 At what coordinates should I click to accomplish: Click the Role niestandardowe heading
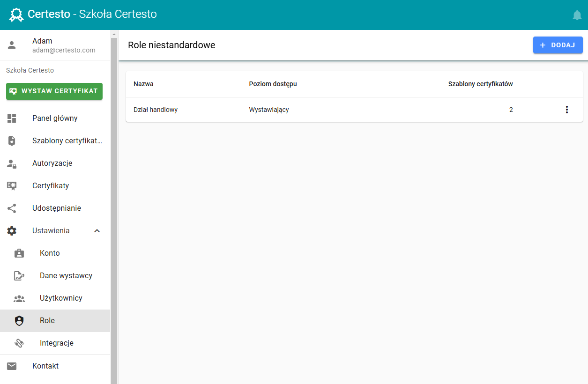point(171,45)
